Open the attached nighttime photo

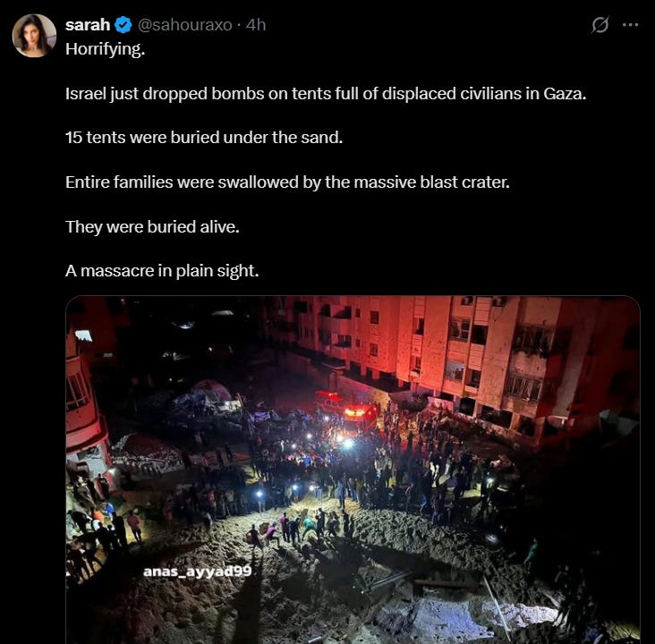click(353, 470)
